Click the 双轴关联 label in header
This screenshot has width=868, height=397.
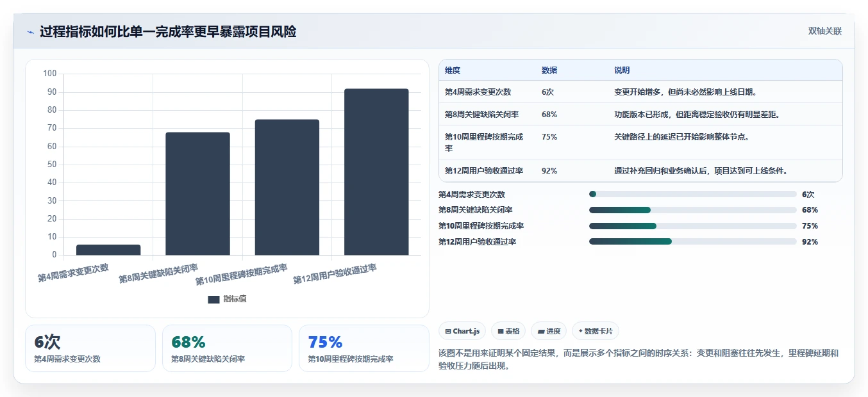tap(824, 31)
